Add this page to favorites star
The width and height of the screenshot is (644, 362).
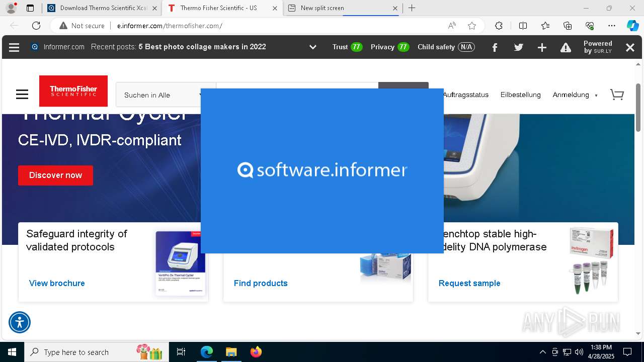[x=471, y=26]
